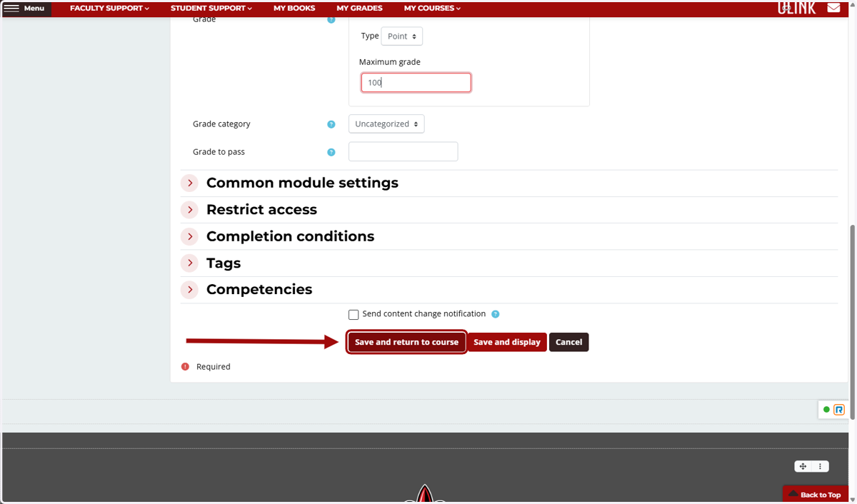Expand Common module settings section
The width and height of the screenshot is (857, 504).
[189, 183]
